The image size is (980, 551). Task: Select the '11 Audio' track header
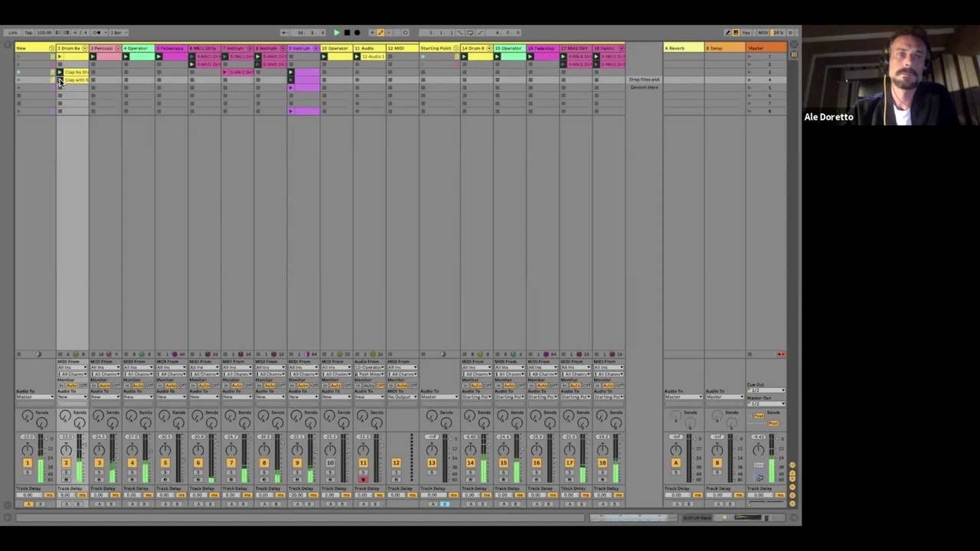click(369, 48)
